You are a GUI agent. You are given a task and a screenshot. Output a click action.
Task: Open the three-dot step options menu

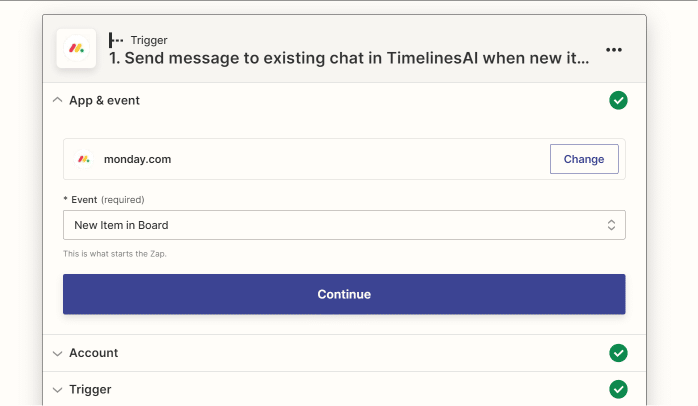[x=614, y=49]
